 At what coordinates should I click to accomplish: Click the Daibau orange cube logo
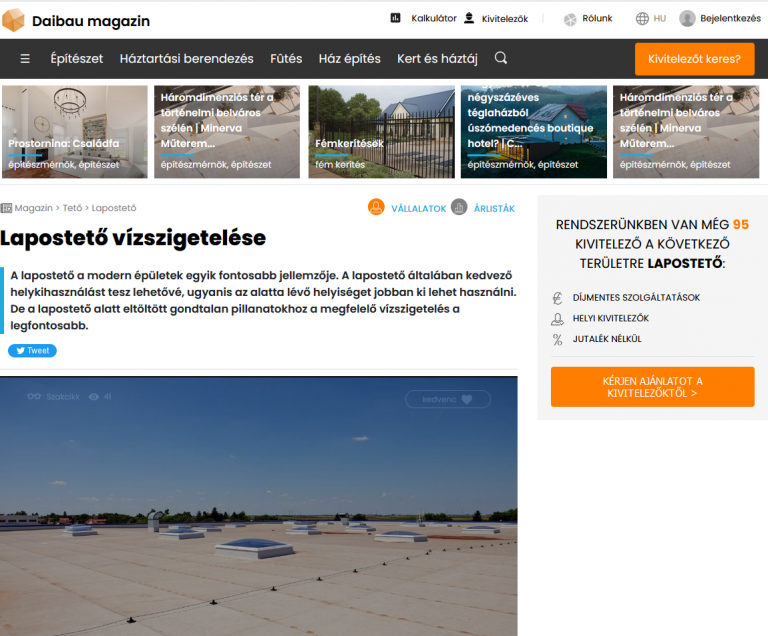(13, 20)
